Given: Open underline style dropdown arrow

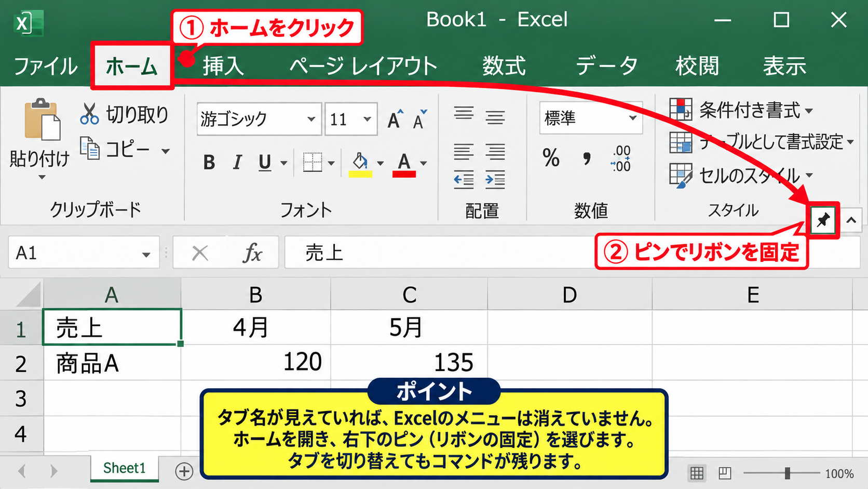Looking at the screenshot, I should [x=284, y=163].
